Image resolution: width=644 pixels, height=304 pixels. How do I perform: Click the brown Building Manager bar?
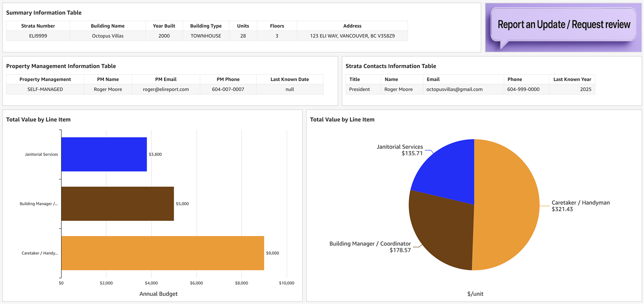point(117,204)
